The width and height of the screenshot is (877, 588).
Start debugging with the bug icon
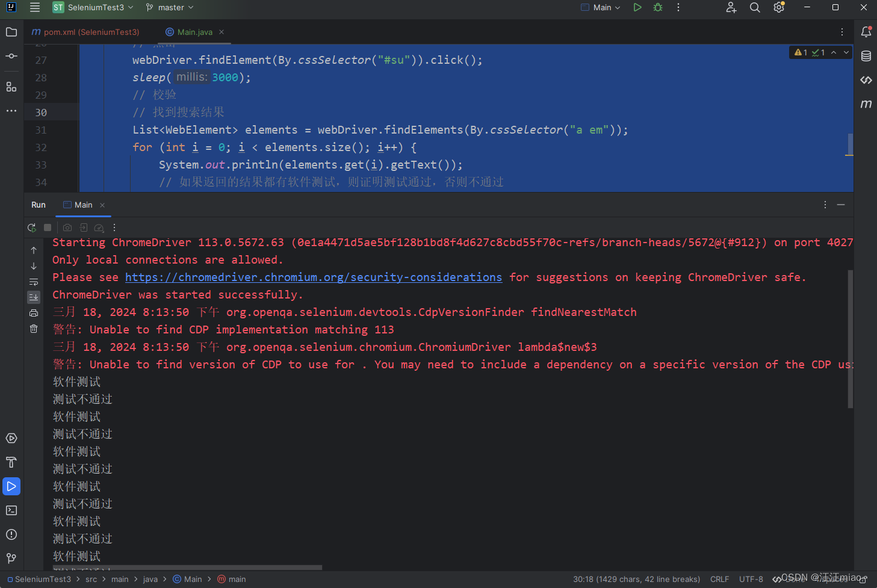click(x=658, y=7)
